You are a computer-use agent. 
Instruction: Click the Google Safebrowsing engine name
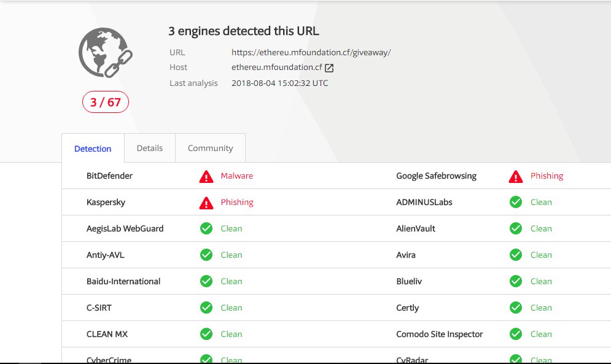[437, 176]
